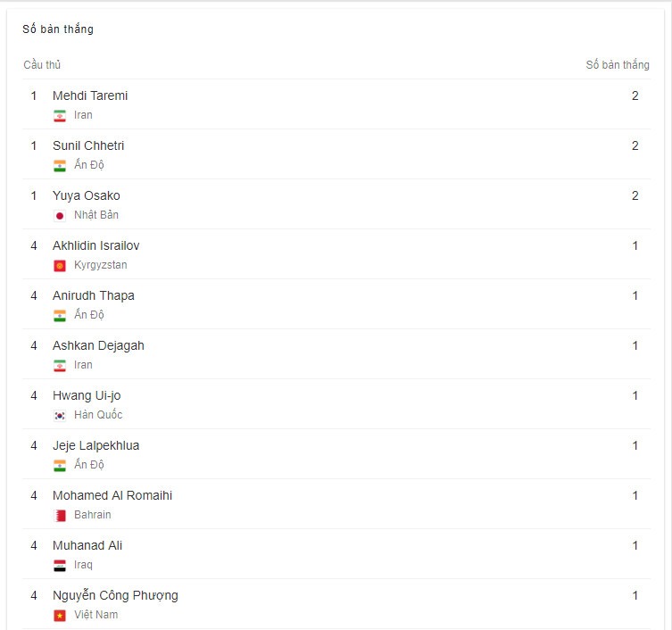The width and height of the screenshot is (672, 630).
Task: Click the Vietnam flag icon
Action: pyautogui.click(x=60, y=616)
